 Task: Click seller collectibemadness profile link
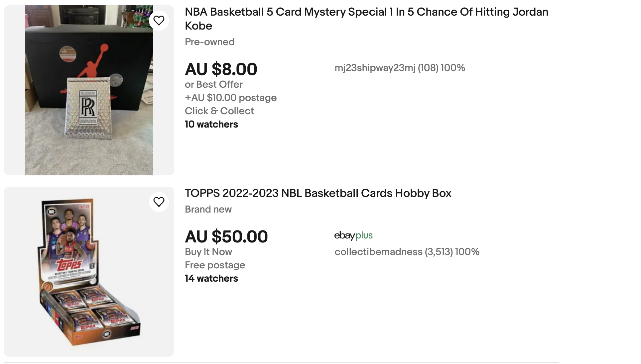pyautogui.click(x=407, y=252)
